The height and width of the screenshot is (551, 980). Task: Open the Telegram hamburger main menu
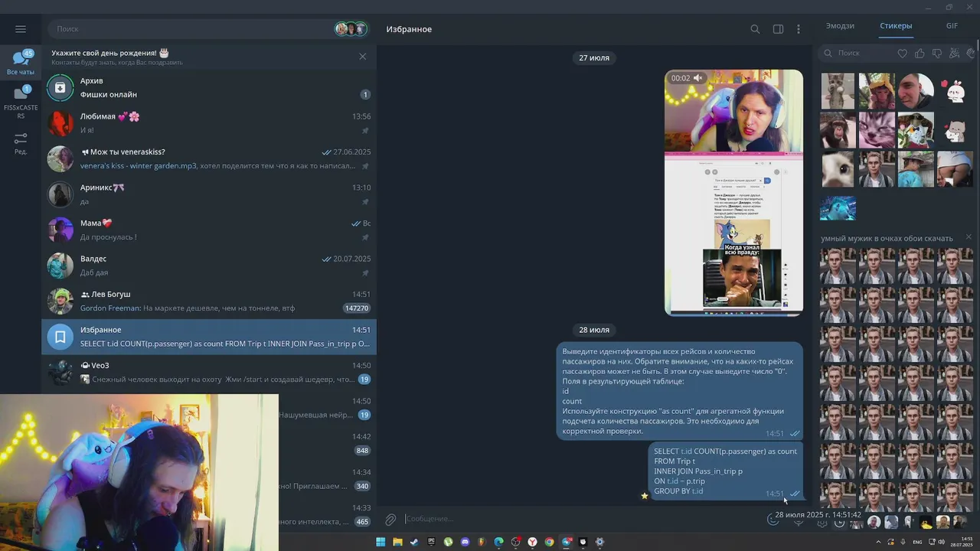(x=21, y=29)
